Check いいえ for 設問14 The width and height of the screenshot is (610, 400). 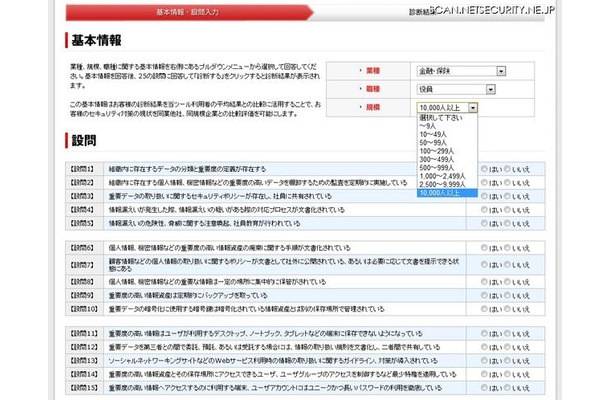tap(507, 374)
